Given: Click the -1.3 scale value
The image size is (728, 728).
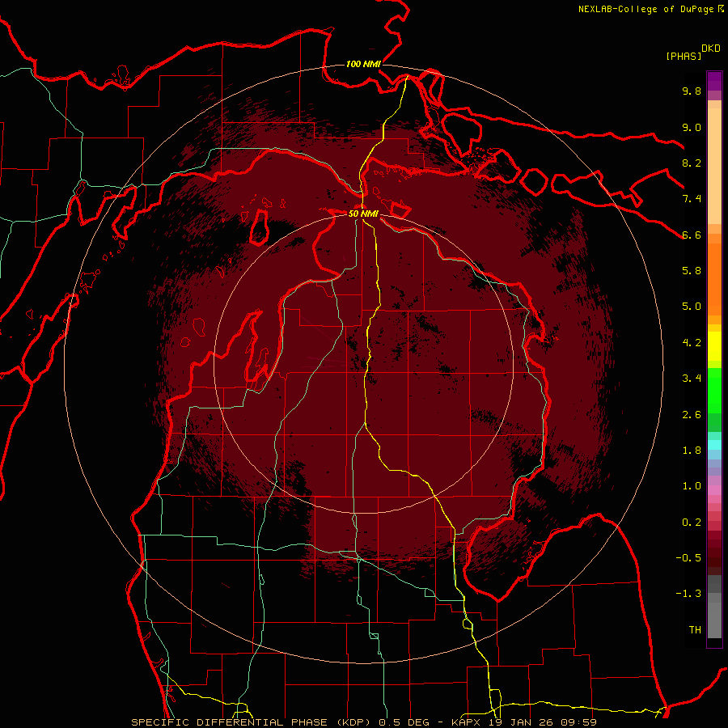Looking at the screenshot, I should (x=688, y=594).
